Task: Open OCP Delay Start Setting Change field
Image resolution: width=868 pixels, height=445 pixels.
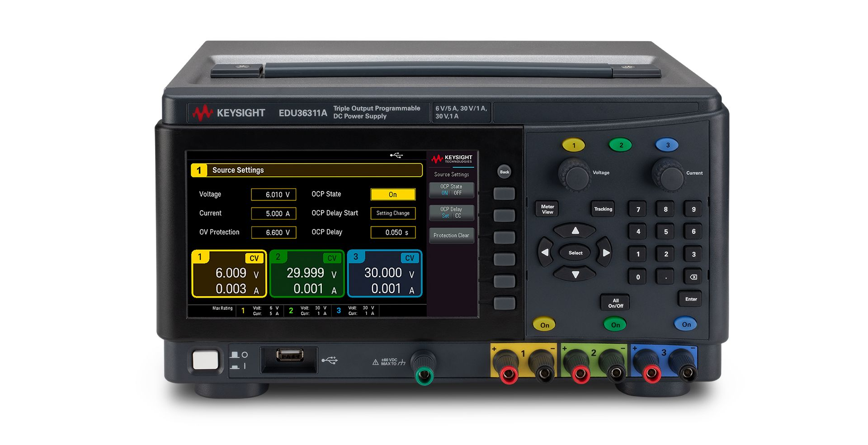Action: (x=393, y=213)
